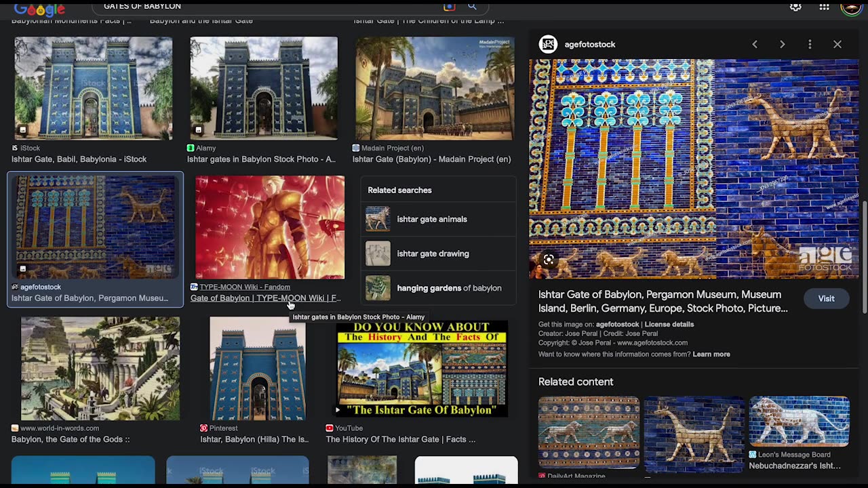Click the YouTube source label
Screen dimensions: 868x488
349,428
